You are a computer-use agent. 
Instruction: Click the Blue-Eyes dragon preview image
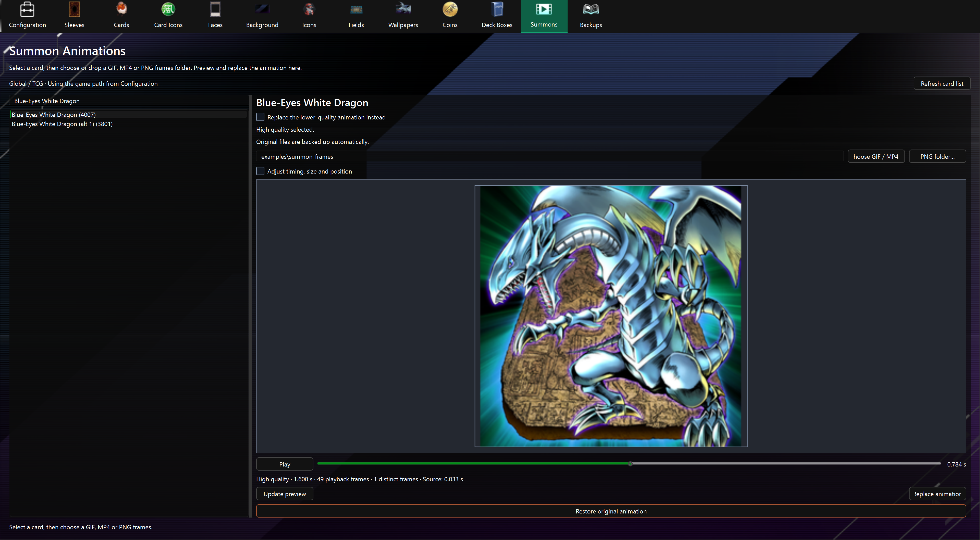611,316
